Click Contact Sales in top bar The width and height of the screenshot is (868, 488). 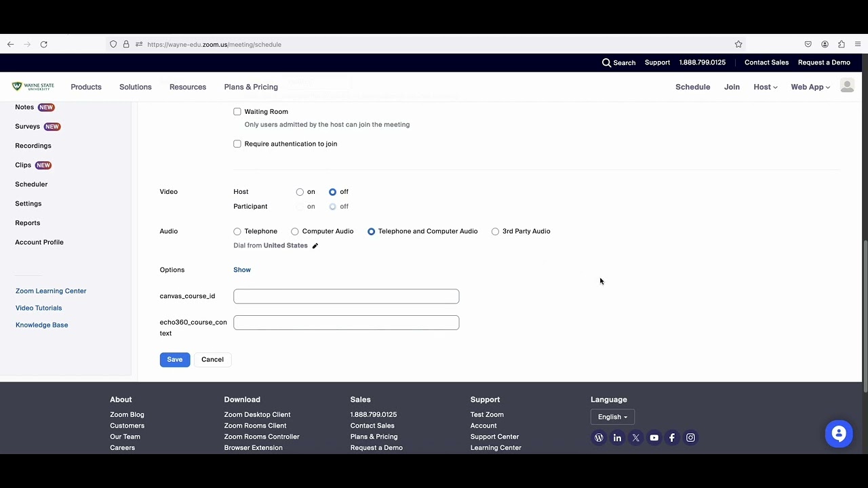point(766,62)
